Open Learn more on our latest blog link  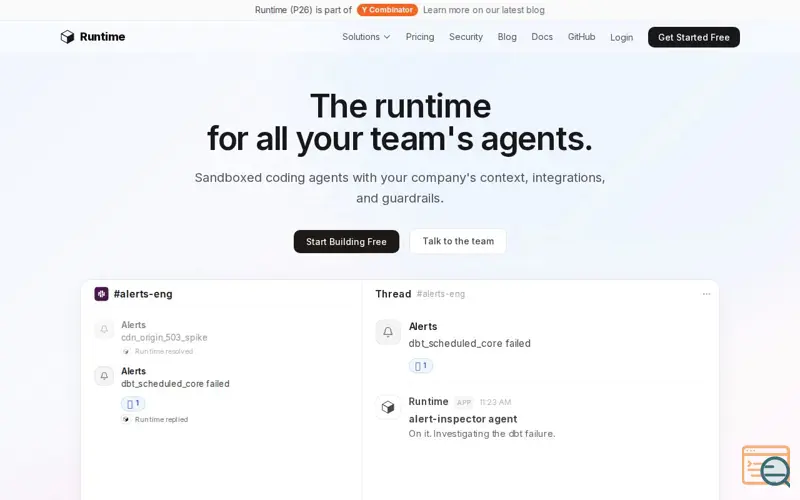[484, 10]
